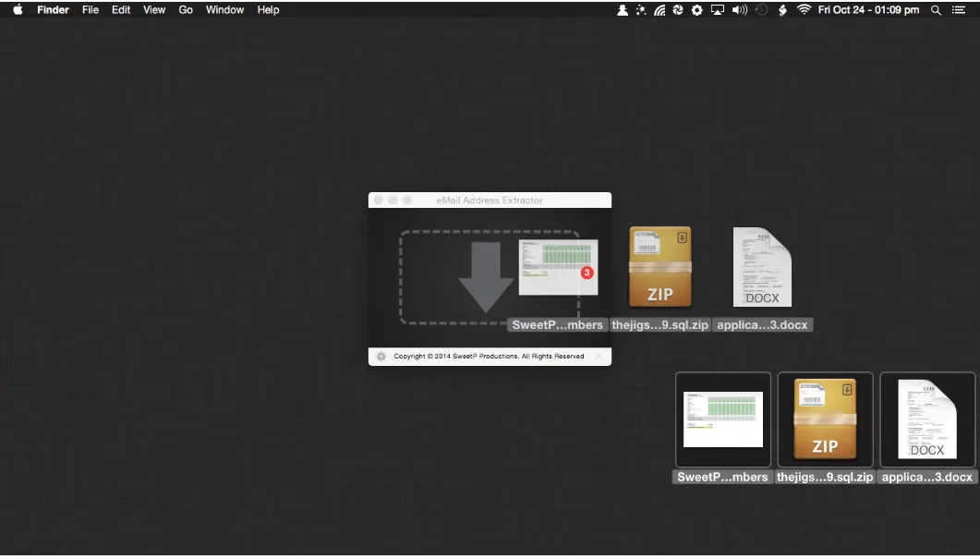Click the swirl bolt icon left of Wi-Fi
980x559 pixels.
tap(782, 10)
